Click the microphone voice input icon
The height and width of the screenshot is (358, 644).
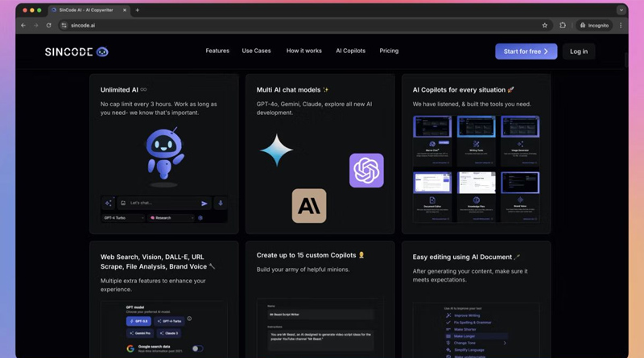(221, 204)
